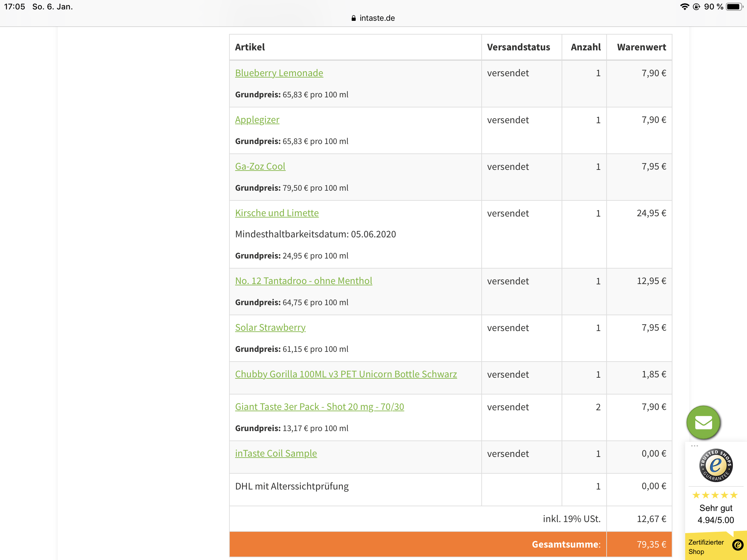Open Chubby Gorilla Unicorn Bottle link
Image resolution: width=747 pixels, height=560 pixels.
click(346, 374)
